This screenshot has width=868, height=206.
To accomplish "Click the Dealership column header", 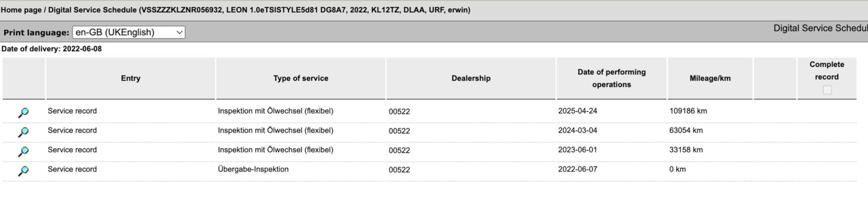I will pos(471,78).
